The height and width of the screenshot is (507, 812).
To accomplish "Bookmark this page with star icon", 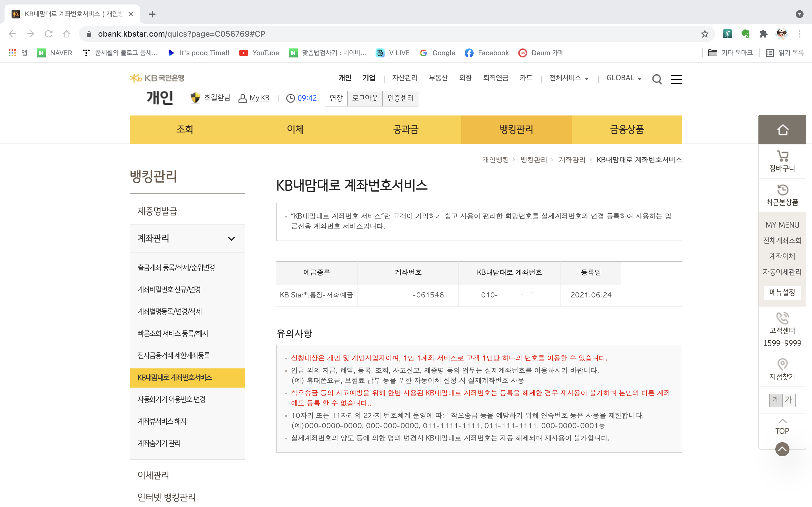I will (704, 34).
